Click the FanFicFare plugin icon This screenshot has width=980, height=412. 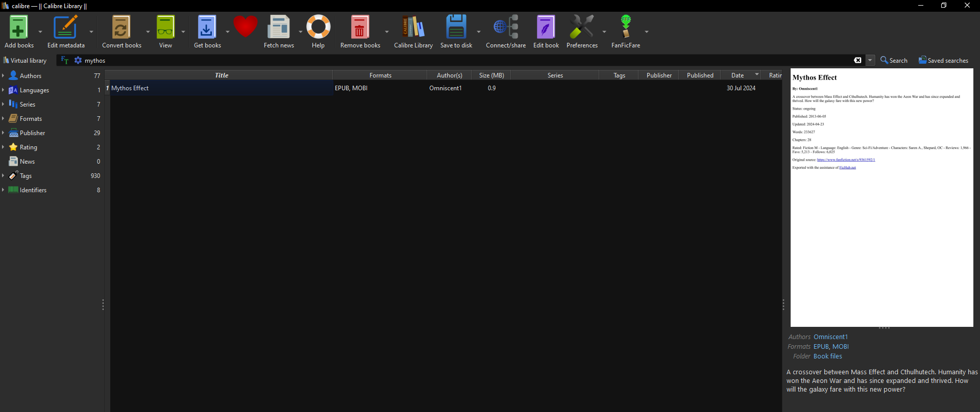[x=626, y=27]
